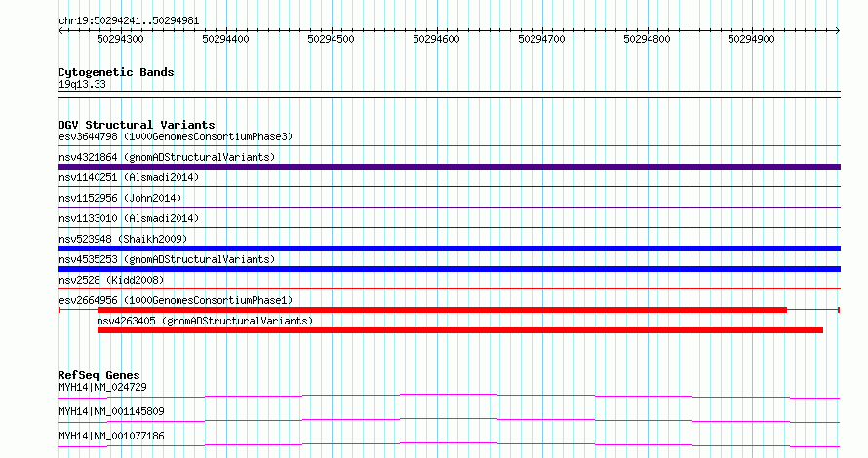Viewport: 868px width, 458px height.
Task: Click ruler position label 50294400
Action: [x=226, y=39]
